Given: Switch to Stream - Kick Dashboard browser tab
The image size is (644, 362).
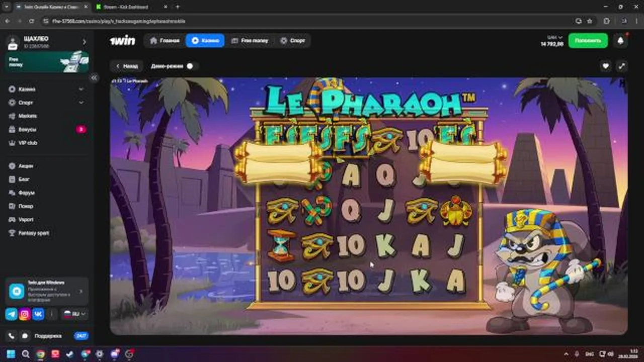Looking at the screenshot, I should [131, 7].
